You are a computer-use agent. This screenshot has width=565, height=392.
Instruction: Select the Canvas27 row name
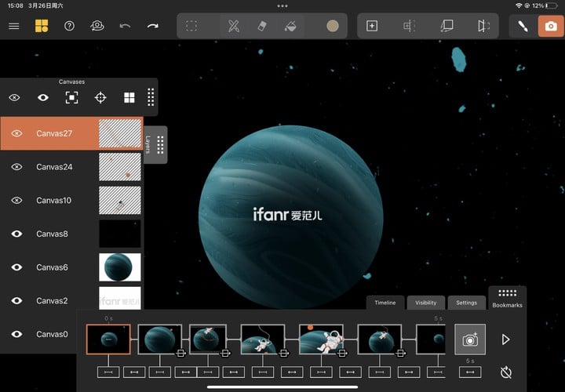point(54,133)
